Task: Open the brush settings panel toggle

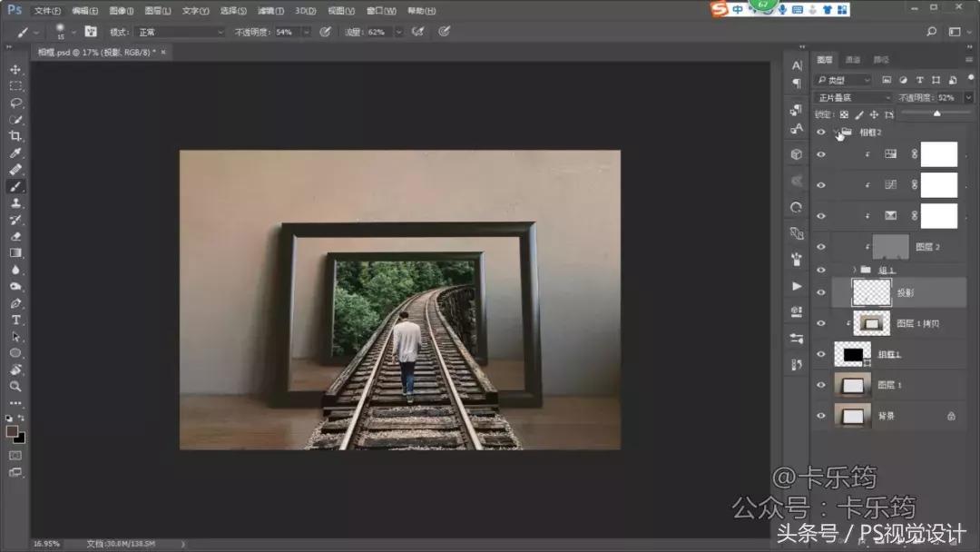Action: 91,32
